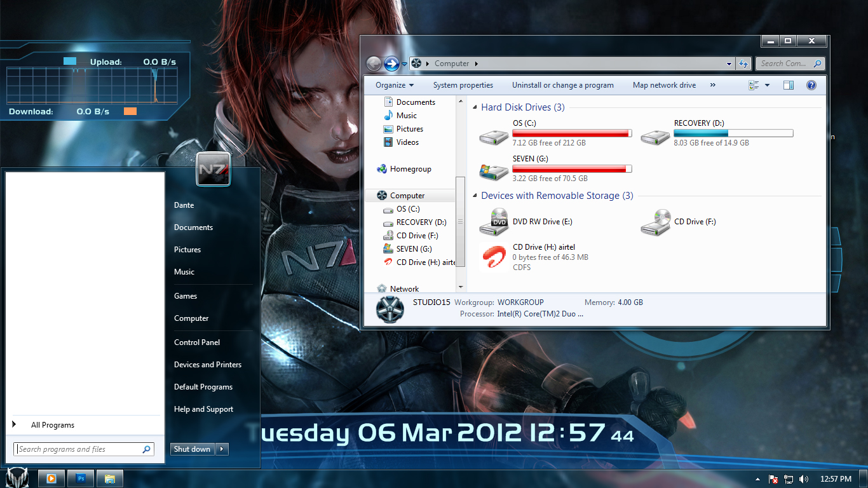
Task: Click the Change your view icon
Action: click(x=754, y=85)
